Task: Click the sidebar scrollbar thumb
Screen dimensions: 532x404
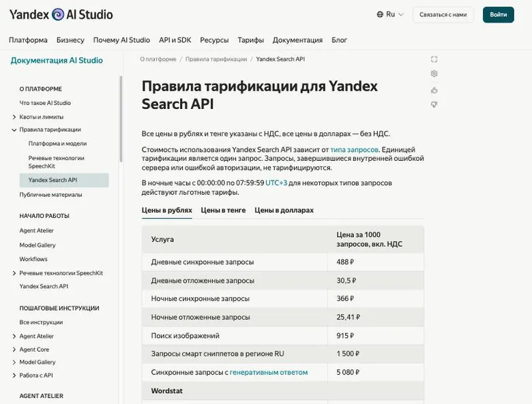Action: [121, 119]
